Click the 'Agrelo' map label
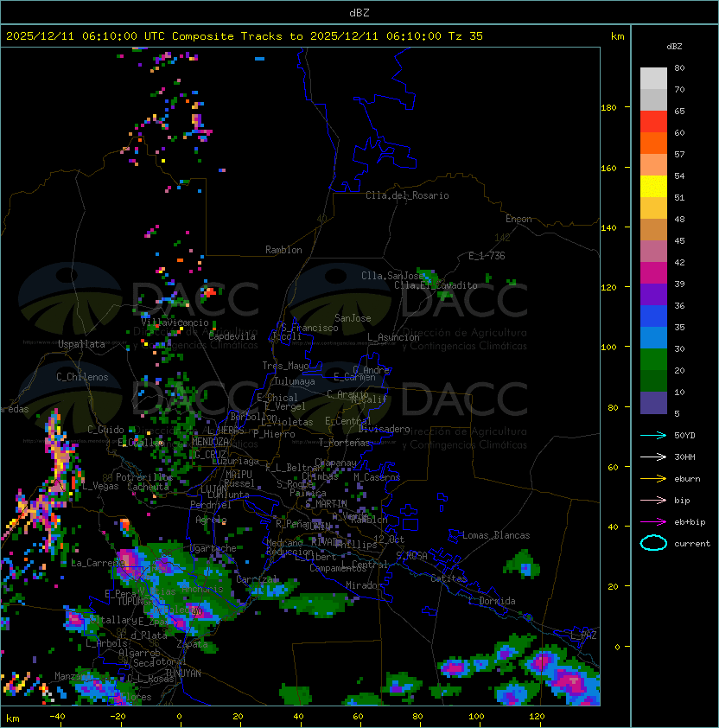This screenshot has width=719, height=728. tap(211, 520)
